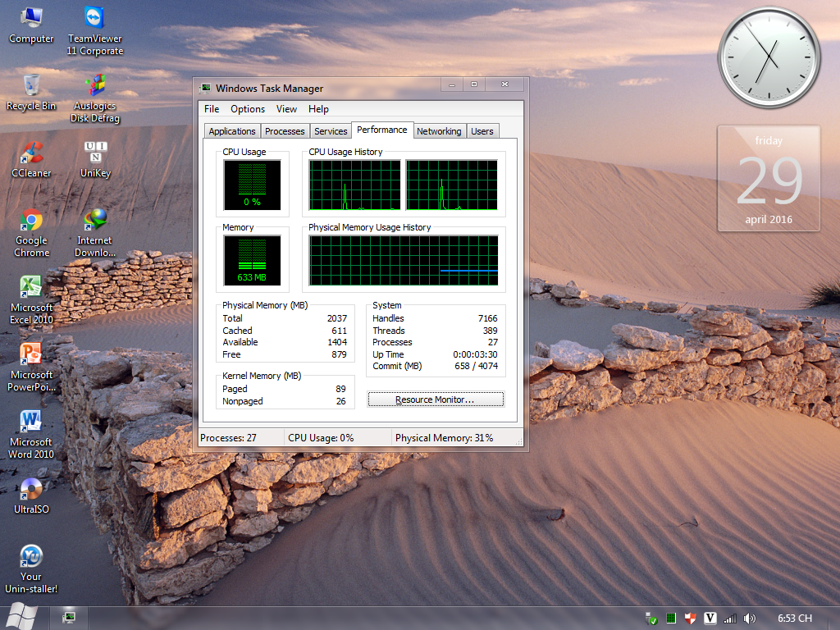This screenshot has height=630, width=840.
Task: Click status bar Processes: 27
Action: 229,438
